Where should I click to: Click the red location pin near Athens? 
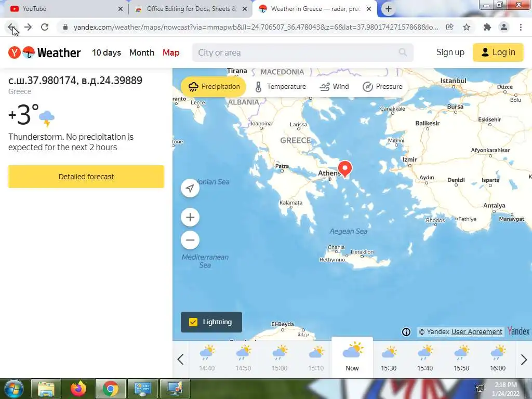coord(345,169)
